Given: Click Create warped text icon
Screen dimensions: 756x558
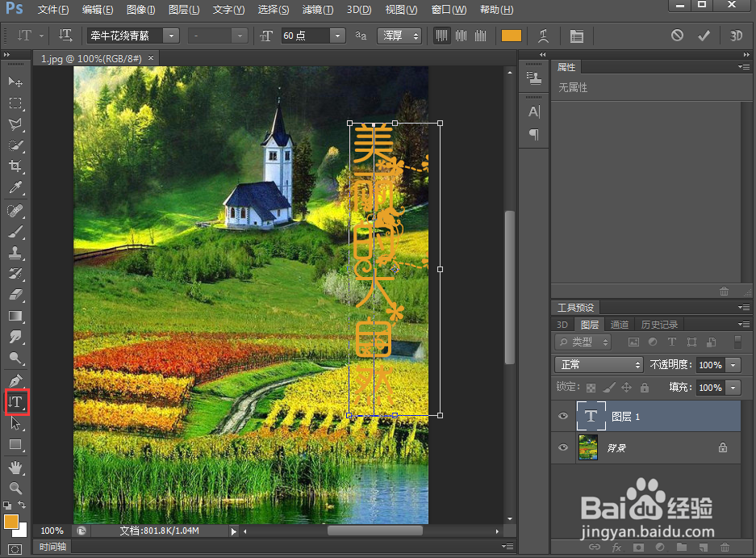Looking at the screenshot, I should click(x=543, y=36).
